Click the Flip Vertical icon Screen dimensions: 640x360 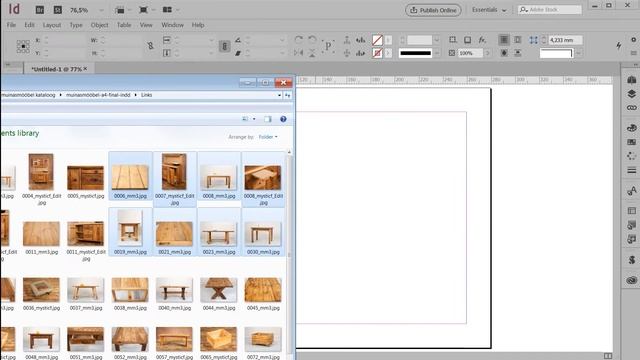(x=312, y=53)
